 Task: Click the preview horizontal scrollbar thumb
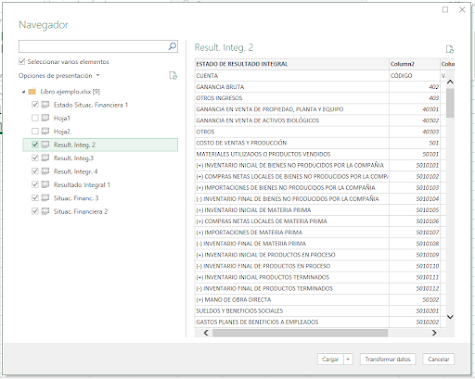point(300,333)
